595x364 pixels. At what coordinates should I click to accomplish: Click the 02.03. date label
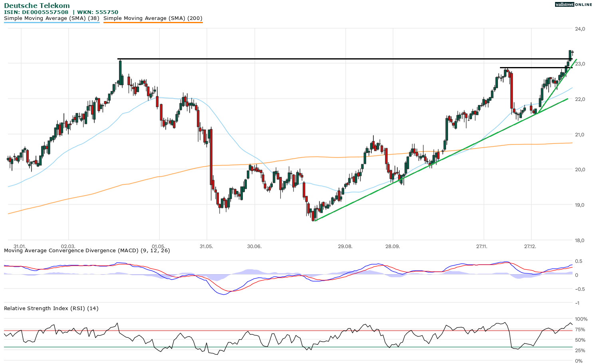68,246
